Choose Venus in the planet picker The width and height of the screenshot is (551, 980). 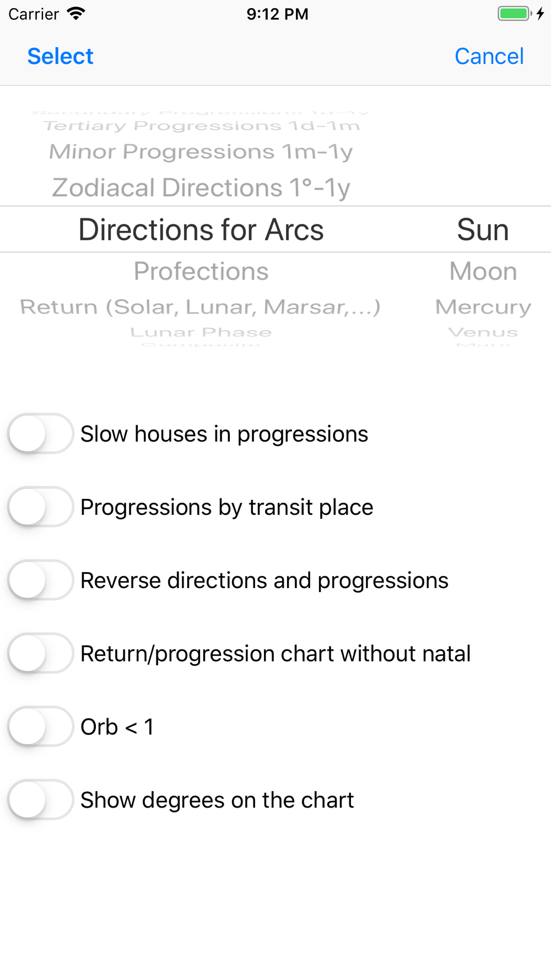[483, 332]
